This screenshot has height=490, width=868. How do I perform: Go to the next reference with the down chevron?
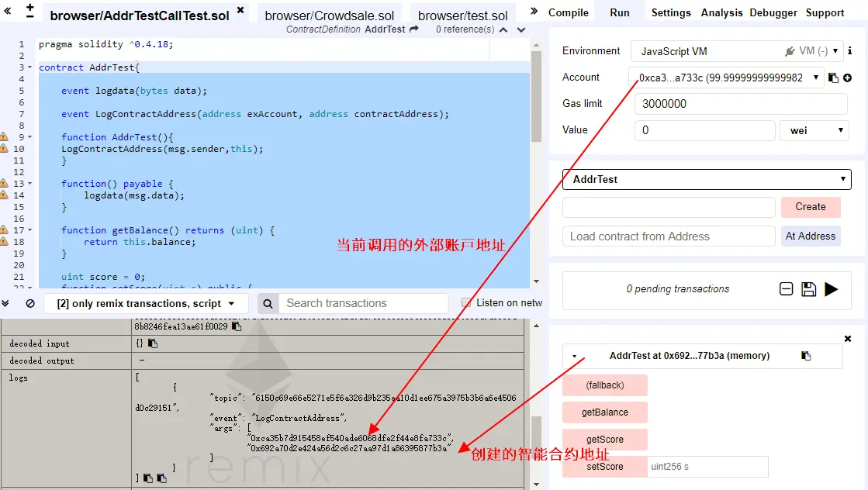pos(521,30)
